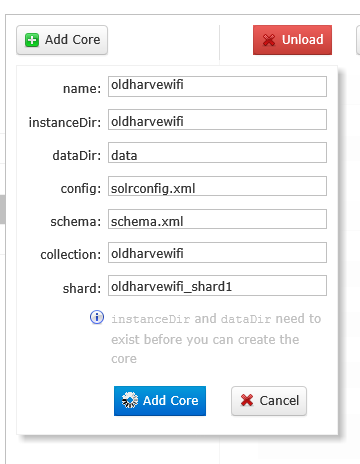Click the instanceDir label text
This screenshot has width=360, height=464.
[x=65, y=122]
